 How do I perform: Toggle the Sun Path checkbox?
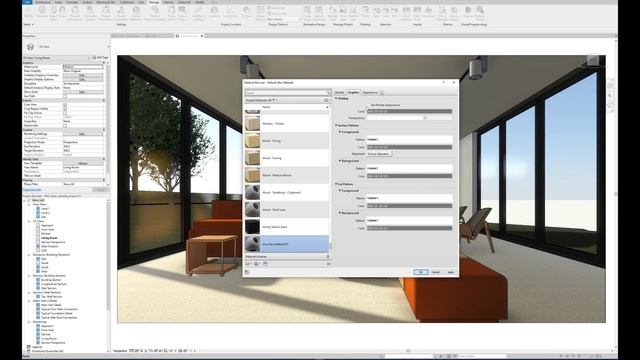pyautogui.click(x=65, y=96)
